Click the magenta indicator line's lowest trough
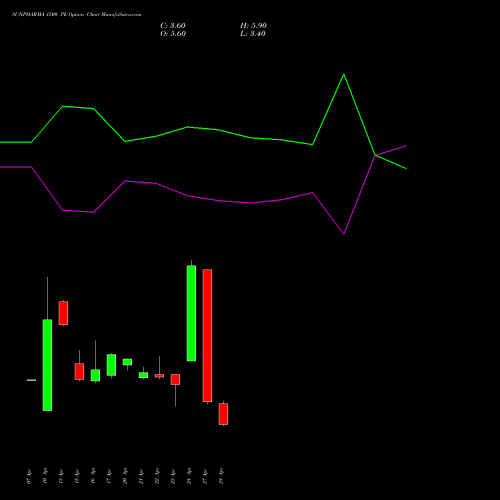The width and height of the screenshot is (500, 500). pos(344,234)
